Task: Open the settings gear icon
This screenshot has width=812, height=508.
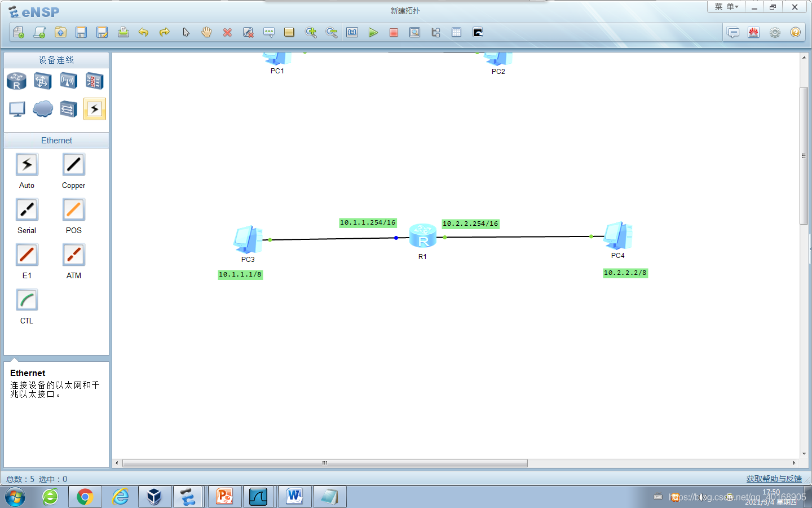Action: pyautogui.click(x=775, y=32)
